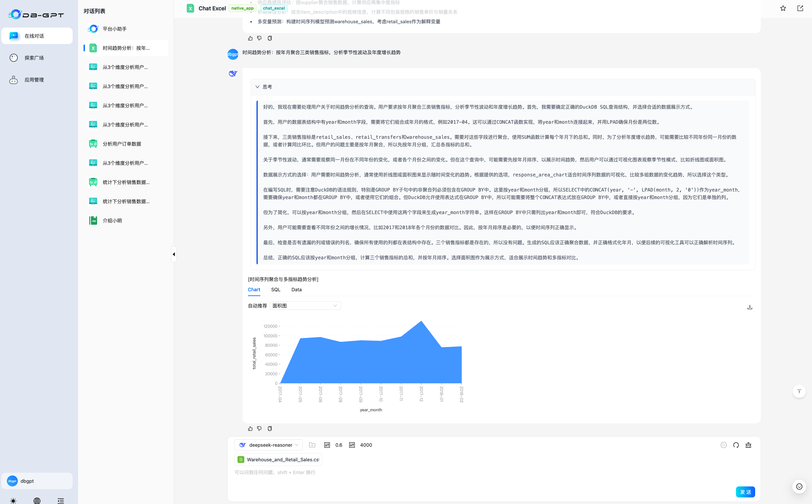This screenshot has width=812, height=504.
Task: Click the share conversation icon
Action: 800,8
